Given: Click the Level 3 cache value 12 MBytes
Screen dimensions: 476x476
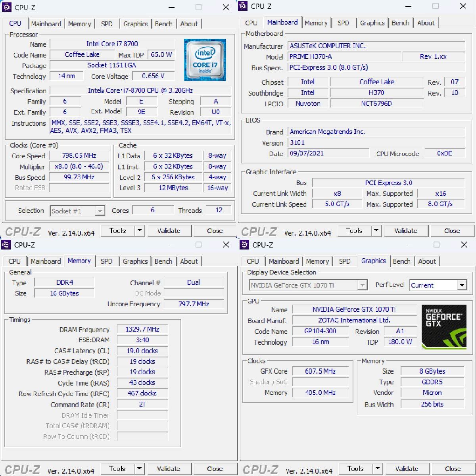Looking at the screenshot, I should 173,188.
